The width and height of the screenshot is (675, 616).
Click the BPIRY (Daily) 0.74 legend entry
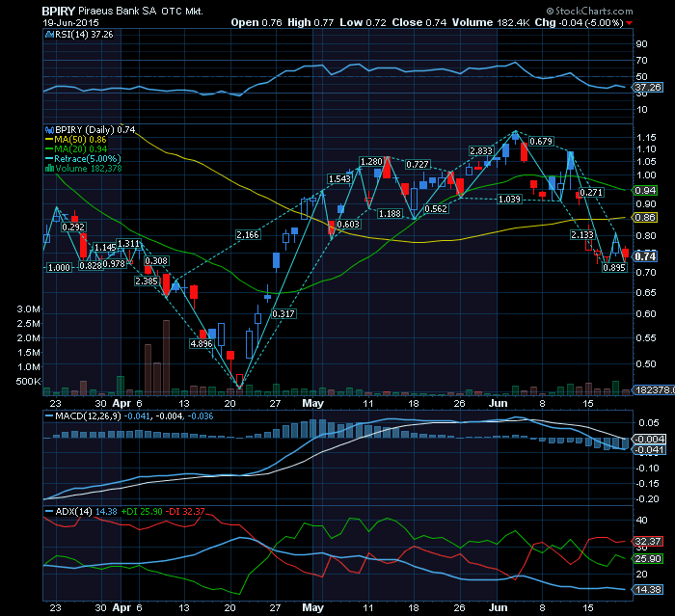[x=95, y=129]
